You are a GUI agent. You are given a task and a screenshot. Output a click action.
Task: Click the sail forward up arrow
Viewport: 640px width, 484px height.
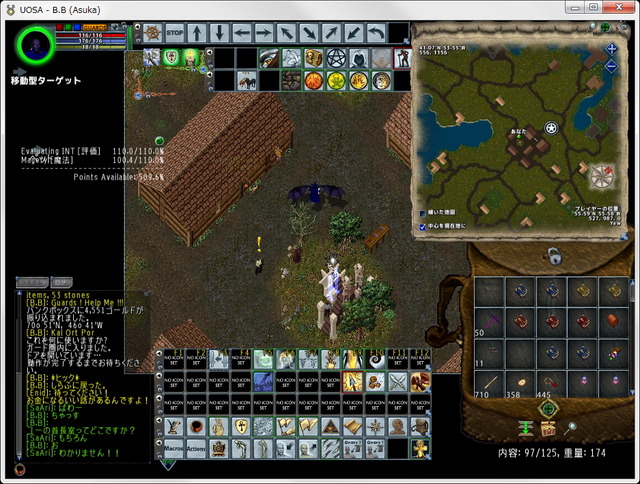(197, 33)
